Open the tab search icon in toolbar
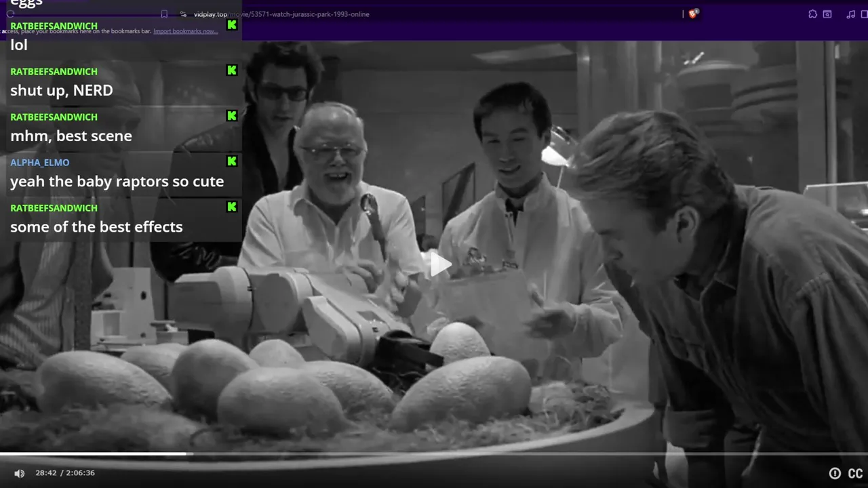Viewport: 868px width, 488px height. (827, 14)
